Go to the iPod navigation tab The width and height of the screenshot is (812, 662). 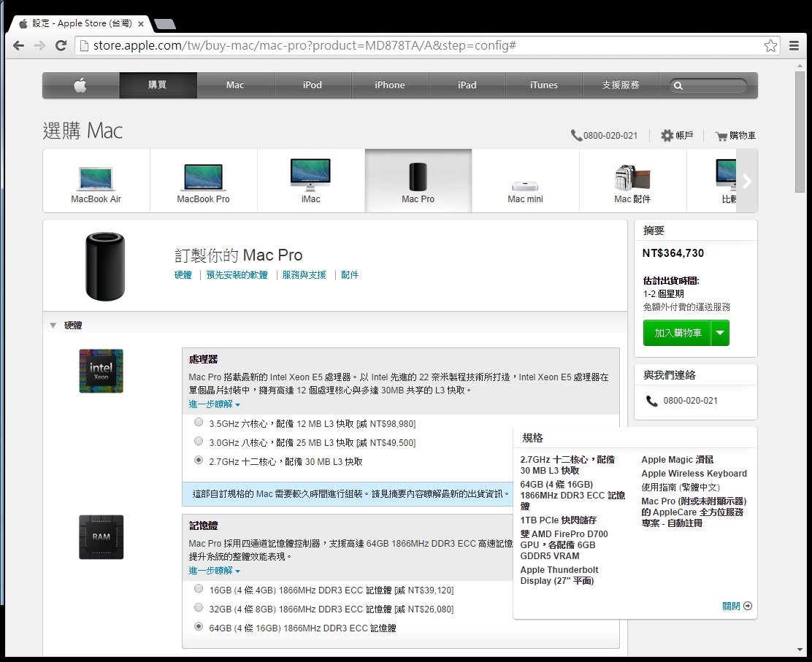coord(313,85)
